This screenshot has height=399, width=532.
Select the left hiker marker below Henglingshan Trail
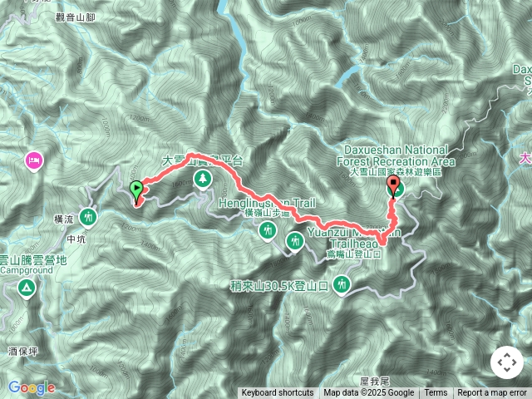click(268, 231)
